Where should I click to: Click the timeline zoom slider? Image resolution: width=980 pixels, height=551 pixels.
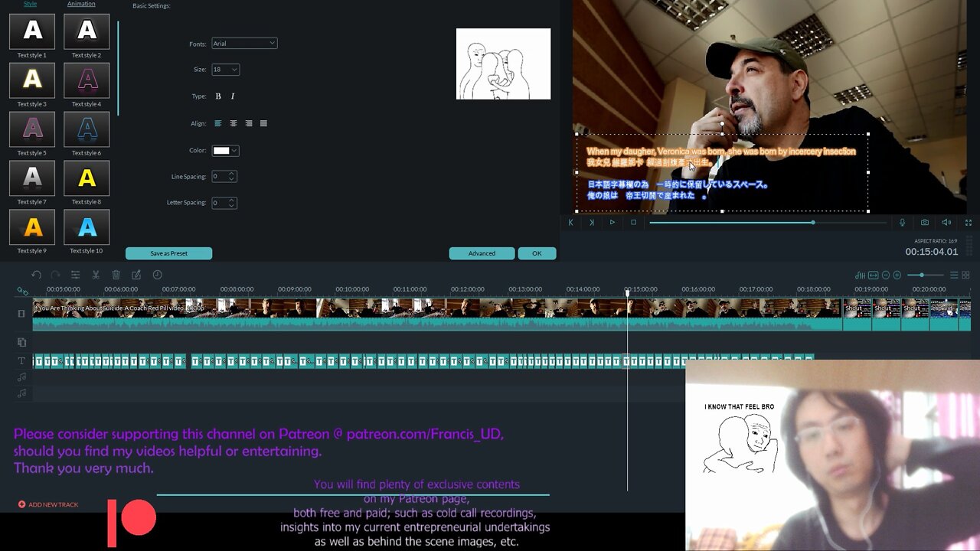click(926, 275)
